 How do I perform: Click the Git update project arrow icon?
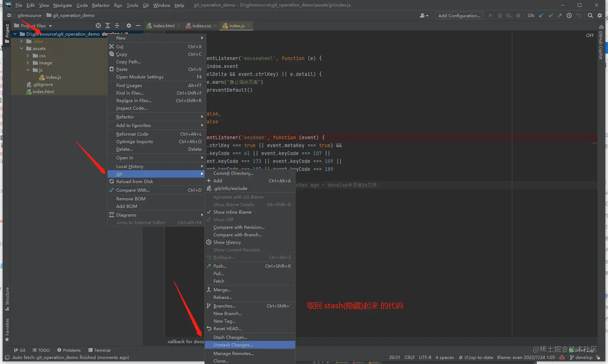coord(541,16)
